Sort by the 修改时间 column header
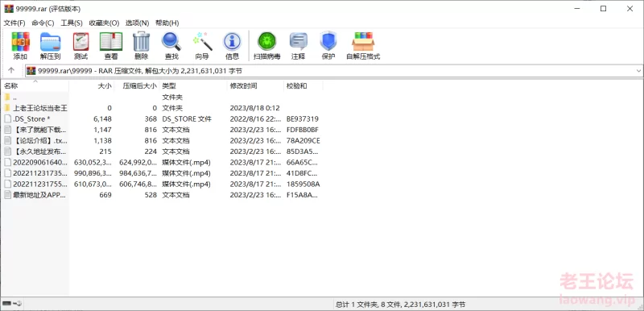This screenshot has height=311, width=644. pyautogui.click(x=255, y=86)
